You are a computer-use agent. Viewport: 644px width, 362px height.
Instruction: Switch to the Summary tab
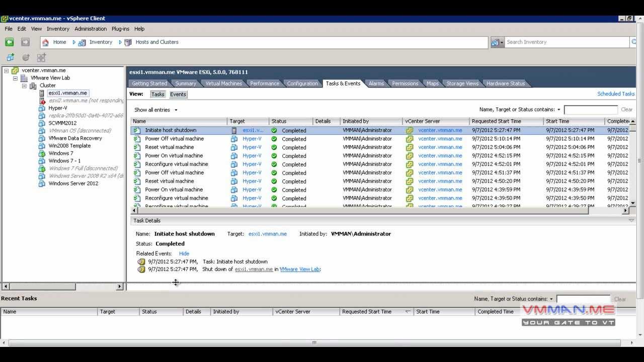click(186, 83)
